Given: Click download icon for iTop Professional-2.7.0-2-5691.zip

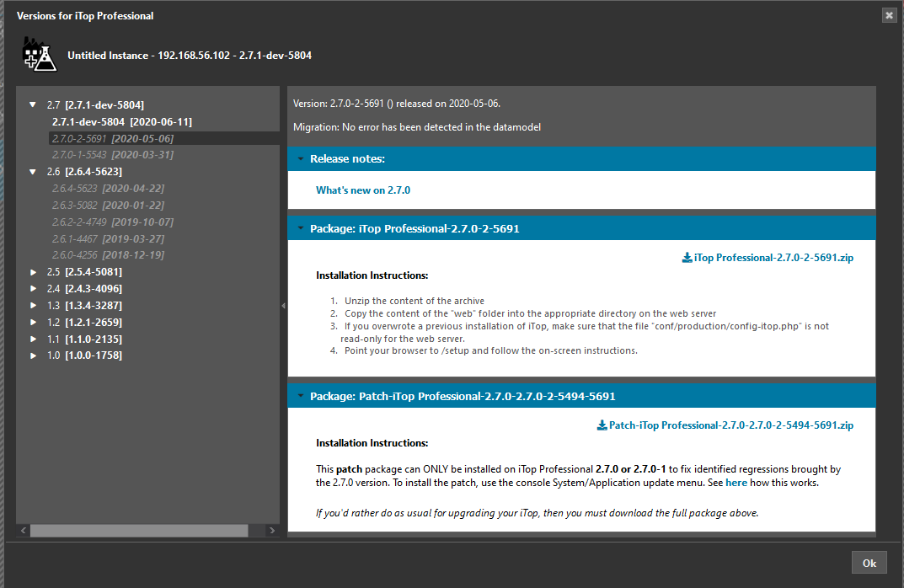Looking at the screenshot, I should [687, 258].
